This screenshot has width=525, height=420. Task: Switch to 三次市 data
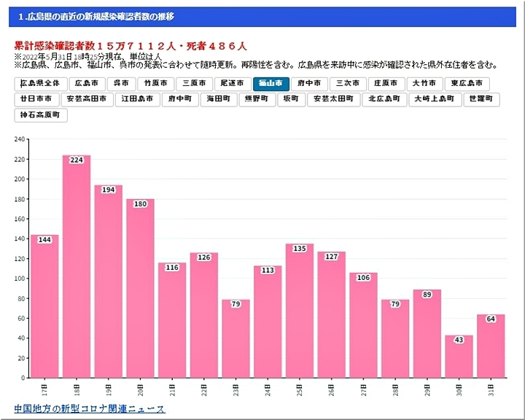tap(348, 84)
